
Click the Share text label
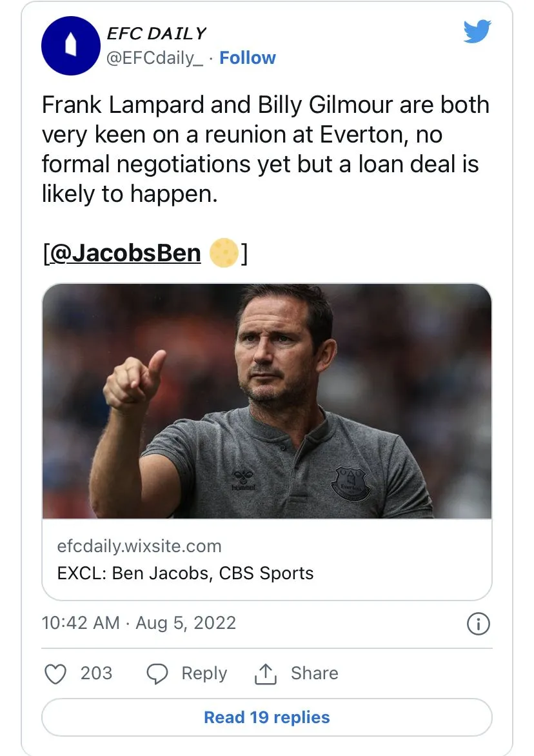[x=314, y=673]
